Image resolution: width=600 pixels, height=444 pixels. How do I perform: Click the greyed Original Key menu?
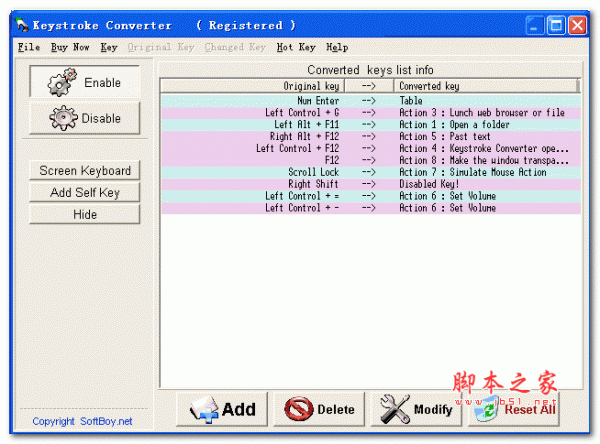(161, 47)
